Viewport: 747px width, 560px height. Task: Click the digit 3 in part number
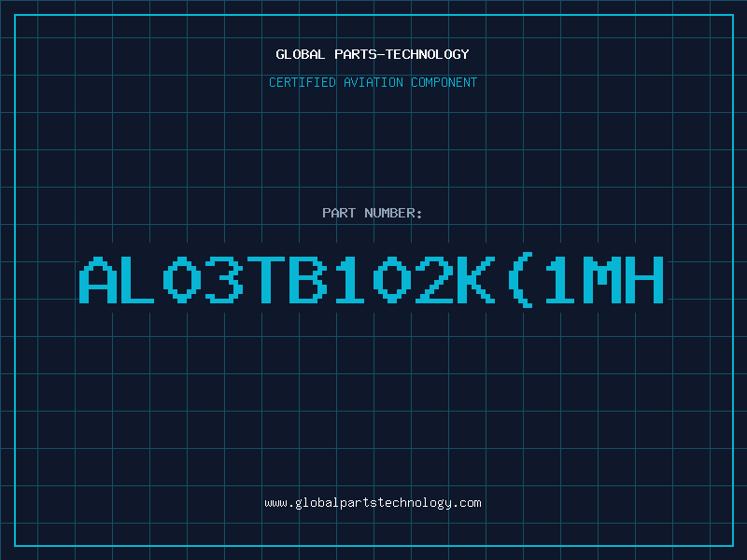coord(224,279)
